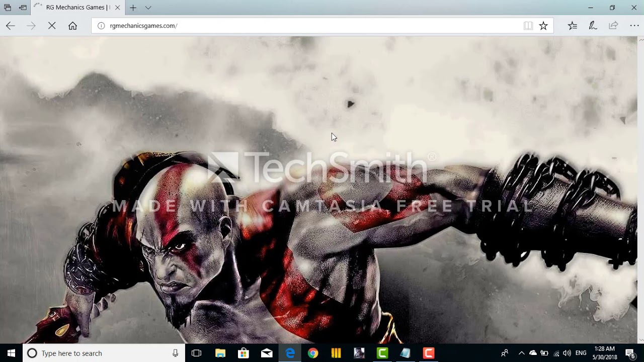Open the Windows Start menu

[x=11, y=353]
